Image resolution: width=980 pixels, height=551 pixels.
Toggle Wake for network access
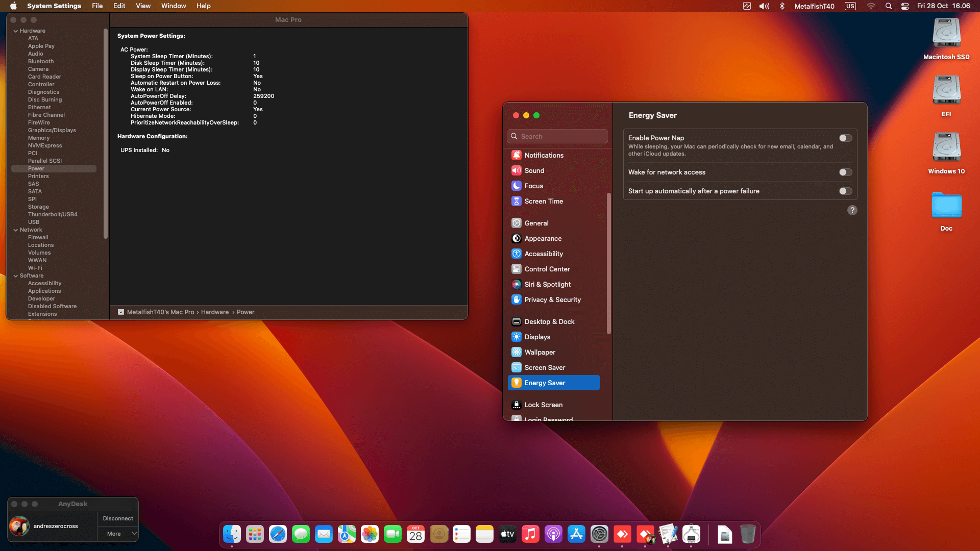[x=845, y=172]
